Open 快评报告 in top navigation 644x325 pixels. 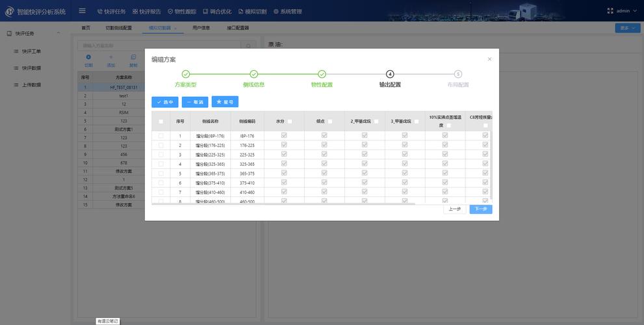pos(147,12)
